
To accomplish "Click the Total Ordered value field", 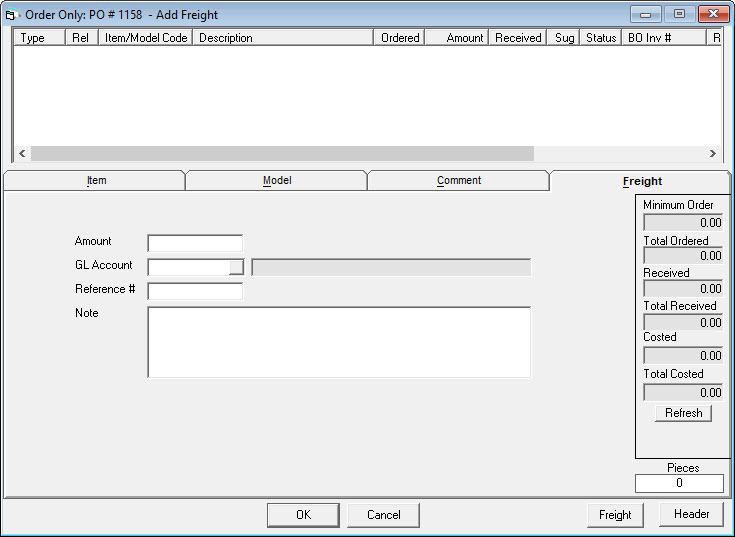I will point(683,256).
